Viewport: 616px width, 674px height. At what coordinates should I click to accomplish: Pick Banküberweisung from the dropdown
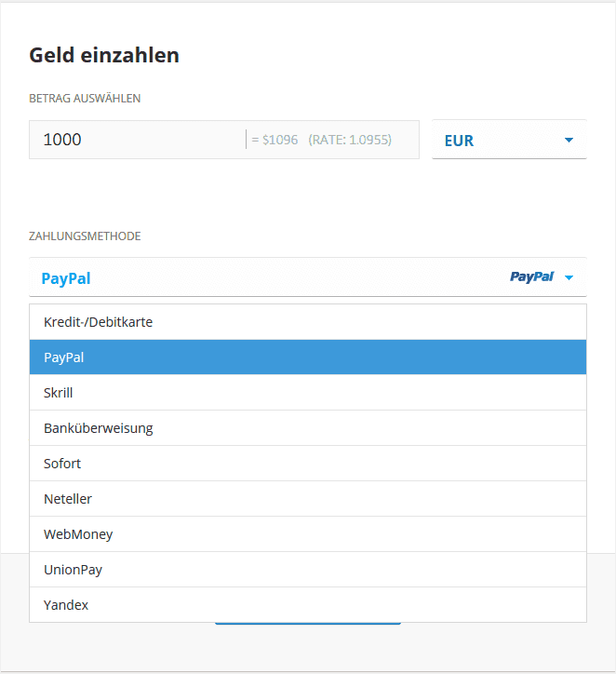click(x=307, y=428)
